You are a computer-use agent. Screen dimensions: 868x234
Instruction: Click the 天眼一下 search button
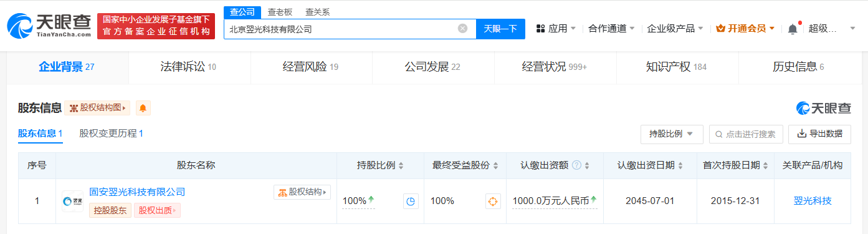(500, 29)
